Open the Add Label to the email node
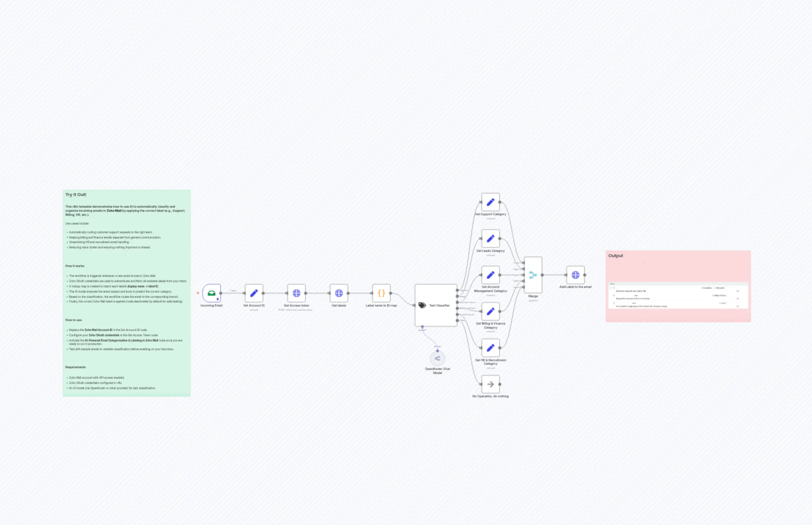812x525 pixels. pyautogui.click(x=576, y=275)
